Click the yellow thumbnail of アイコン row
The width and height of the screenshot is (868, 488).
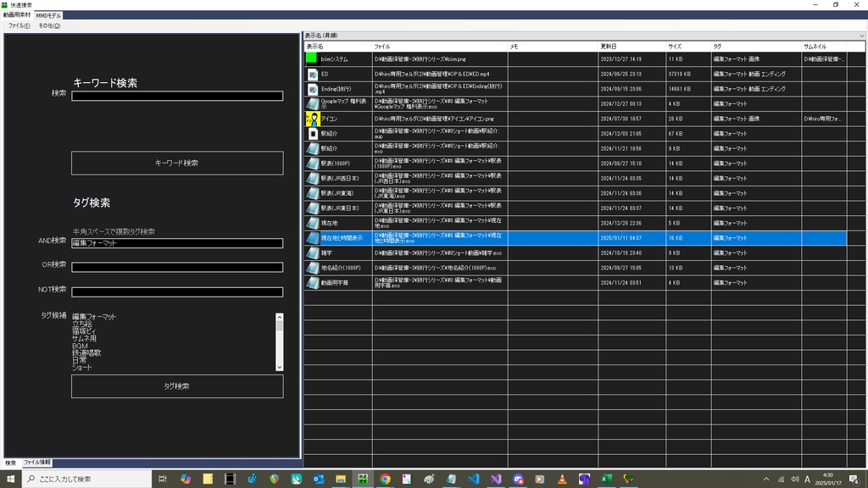(x=313, y=119)
